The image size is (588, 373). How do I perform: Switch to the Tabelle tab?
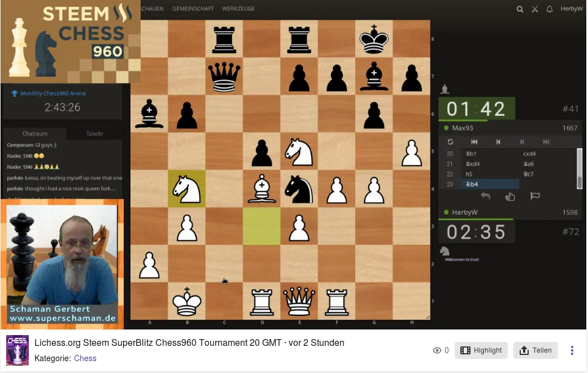click(94, 133)
